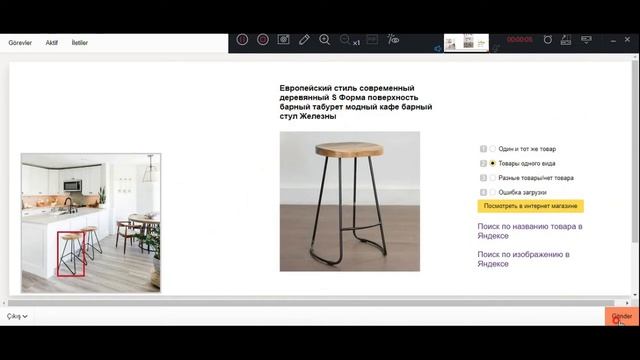
Task: Click the kitchen scene reference image
Action: (91, 223)
